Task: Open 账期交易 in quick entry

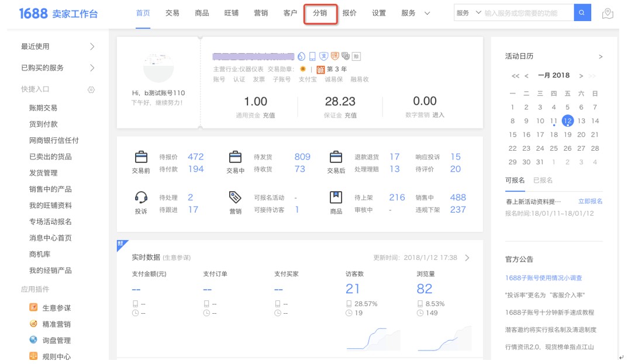Action: (x=43, y=108)
